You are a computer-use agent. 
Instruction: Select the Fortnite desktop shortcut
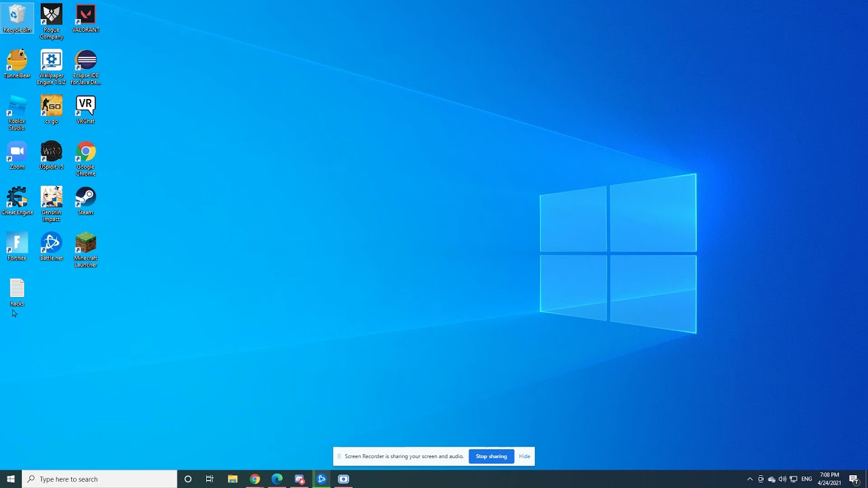(x=17, y=247)
